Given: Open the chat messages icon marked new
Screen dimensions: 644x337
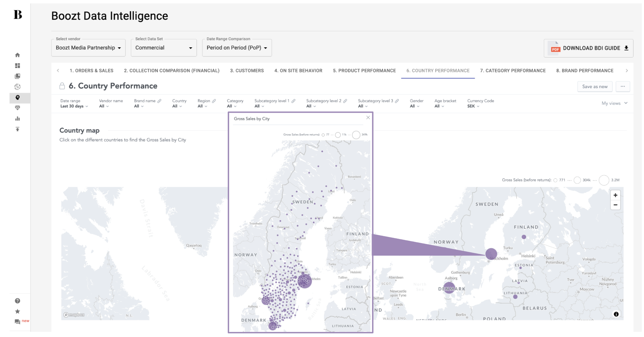Looking at the screenshot, I should tap(17, 322).
